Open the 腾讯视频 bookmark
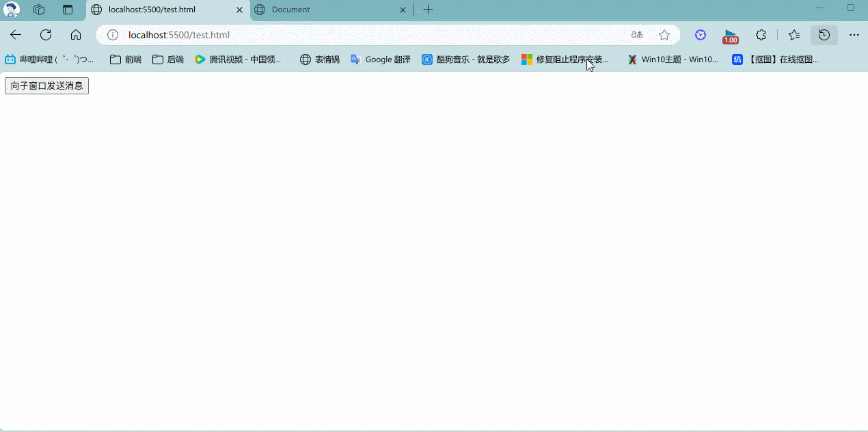 point(239,59)
